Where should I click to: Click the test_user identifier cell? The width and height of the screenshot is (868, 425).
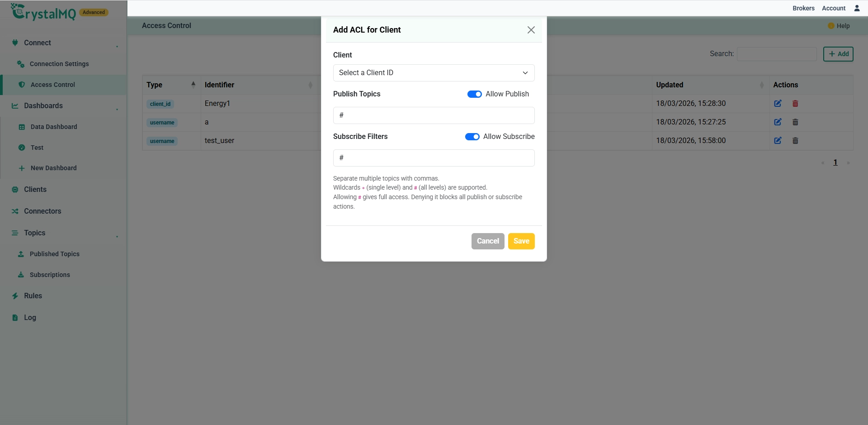point(259,141)
